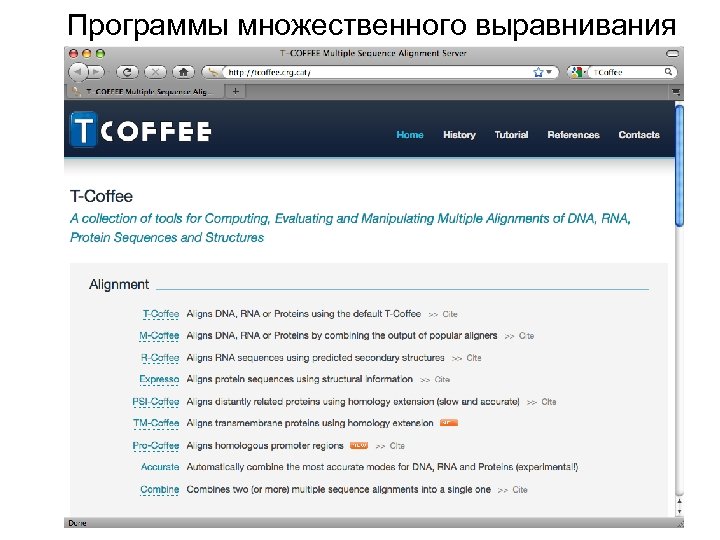
Task: Click the T-COFFEE logo in header
Action: pos(141,130)
